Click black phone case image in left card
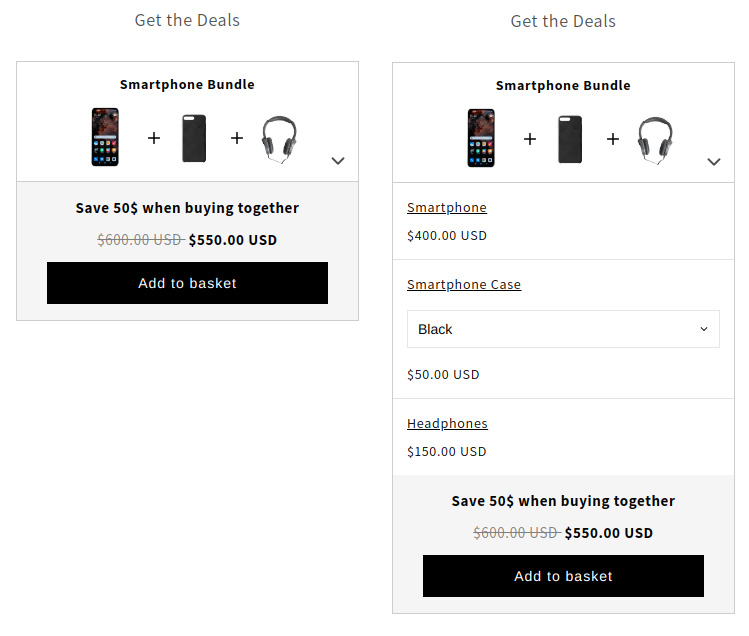Screen dimensions: 749x636 click(194, 138)
